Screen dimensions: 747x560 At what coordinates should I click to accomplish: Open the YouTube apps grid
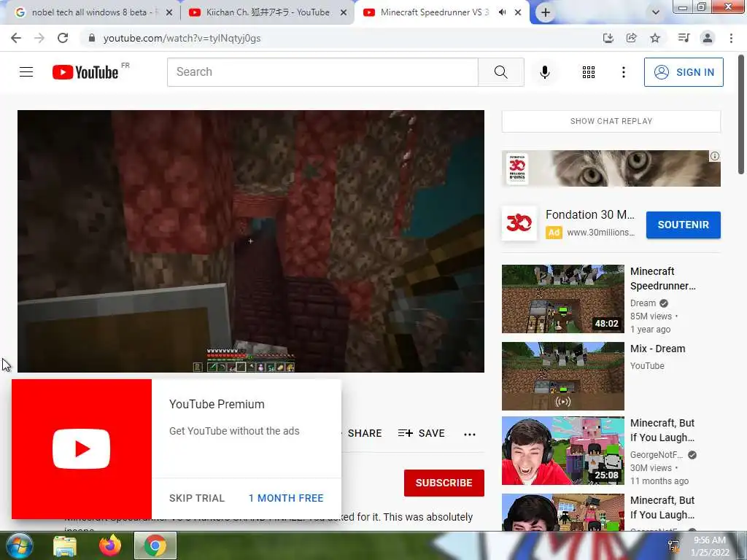(x=589, y=72)
